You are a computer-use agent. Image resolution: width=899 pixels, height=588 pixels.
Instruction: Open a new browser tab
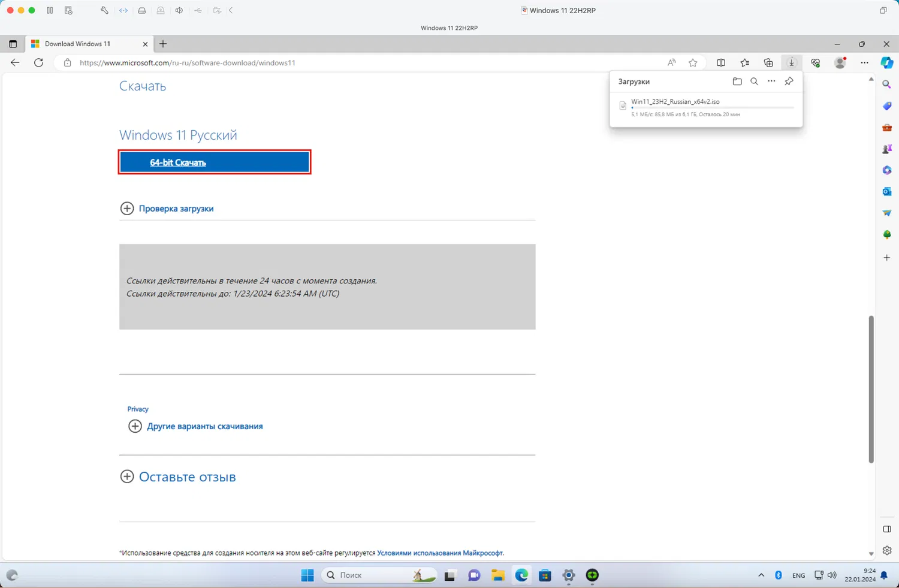163,44
